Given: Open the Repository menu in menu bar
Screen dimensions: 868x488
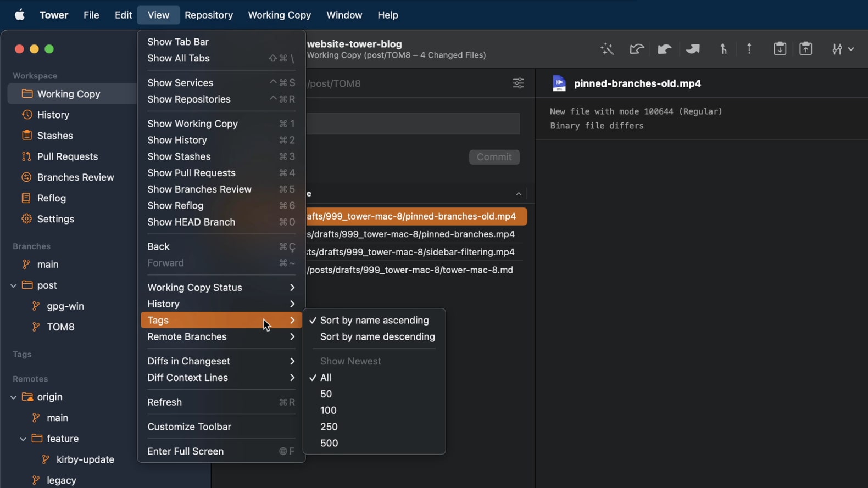Looking at the screenshot, I should 209,15.
